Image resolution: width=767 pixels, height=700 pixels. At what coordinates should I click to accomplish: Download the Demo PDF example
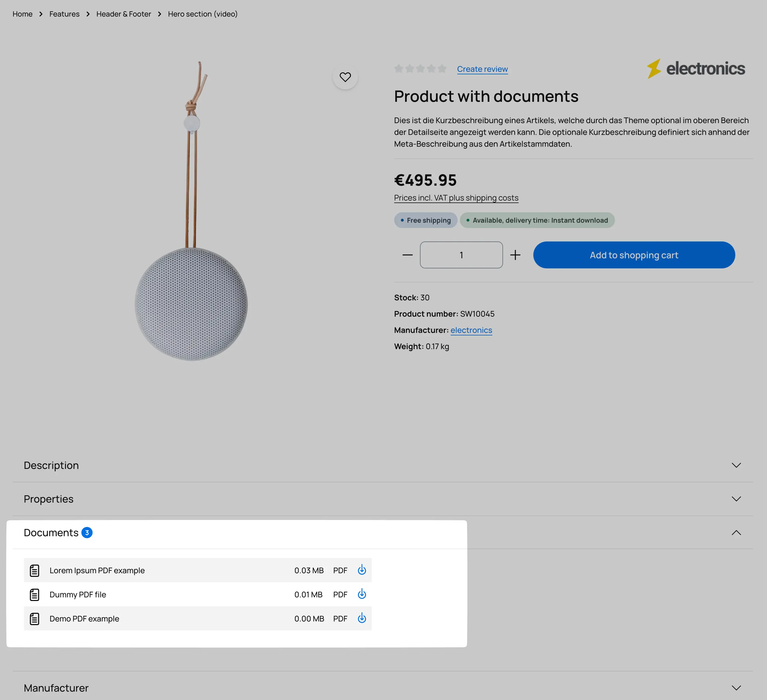point(362,618)
